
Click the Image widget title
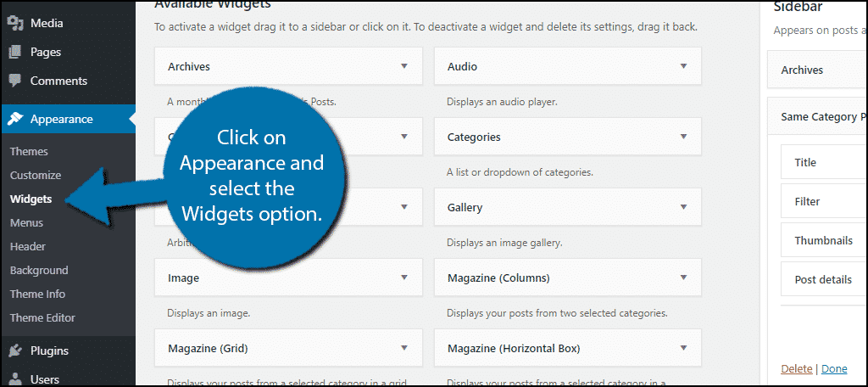183,278
